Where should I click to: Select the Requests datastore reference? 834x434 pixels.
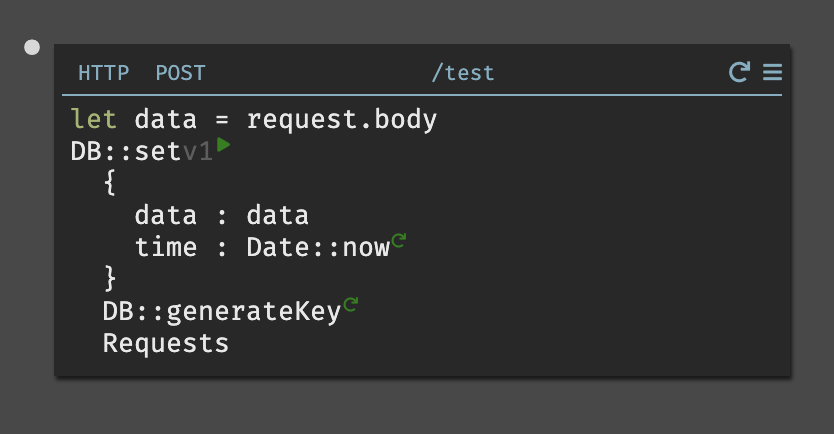pyautogui.click(x=166, y=344)
